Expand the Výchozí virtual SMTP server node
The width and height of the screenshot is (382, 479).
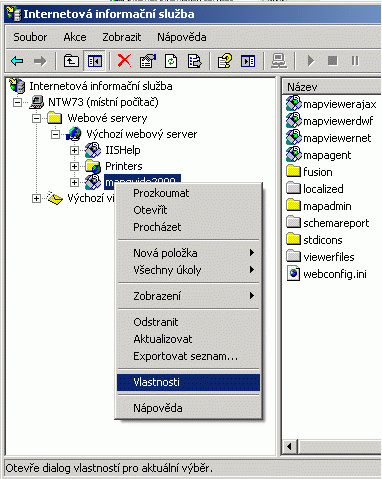36,198
